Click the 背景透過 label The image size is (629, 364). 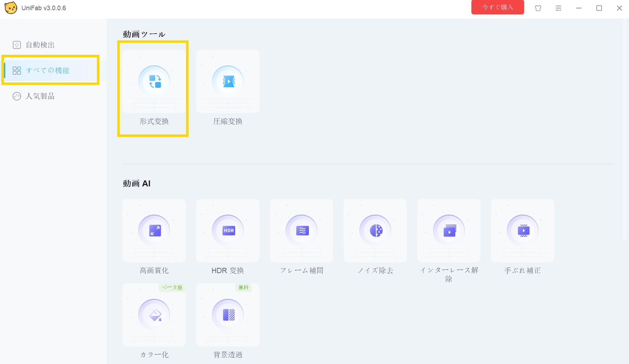coord(228,355)
